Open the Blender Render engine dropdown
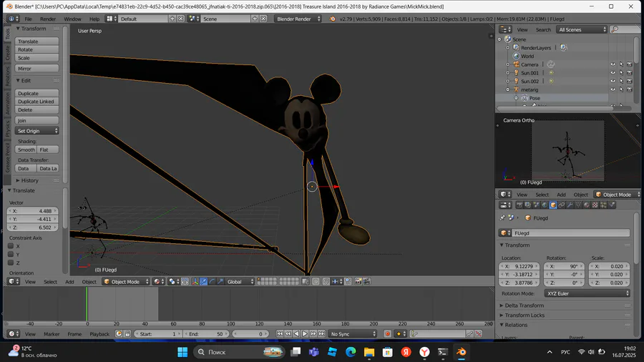The image size is (644, 362). [x=298, y=19]
